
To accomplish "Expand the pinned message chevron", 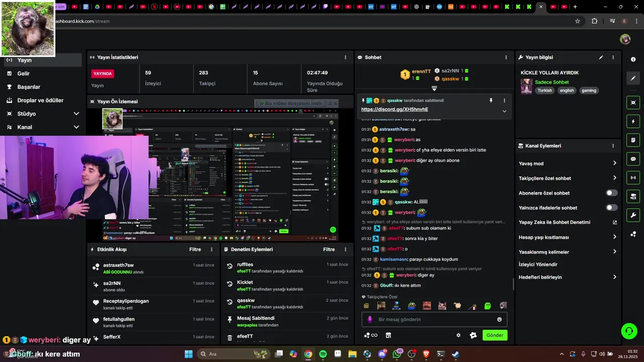I will pyautogui.click(x=504, y=111).
